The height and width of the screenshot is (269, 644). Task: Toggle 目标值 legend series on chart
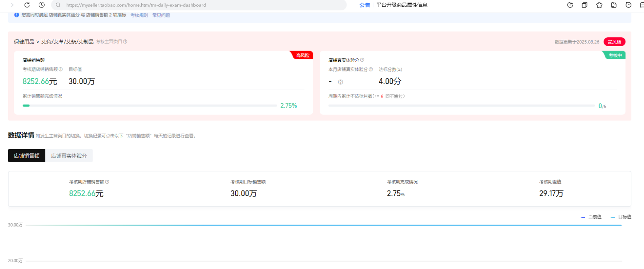(621, 217)
